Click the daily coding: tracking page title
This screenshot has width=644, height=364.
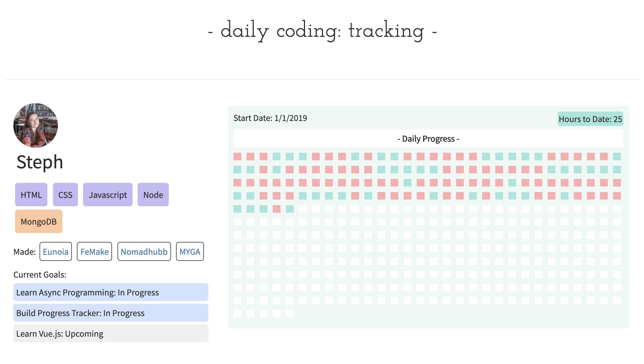(322, 31)
